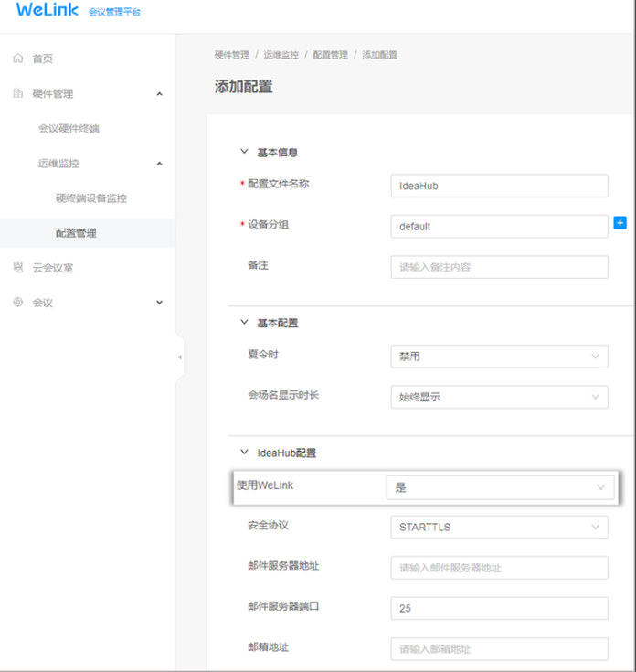Open 首页 in the sidebar
Screen dimensions: 636x672
tap(43, 59)
